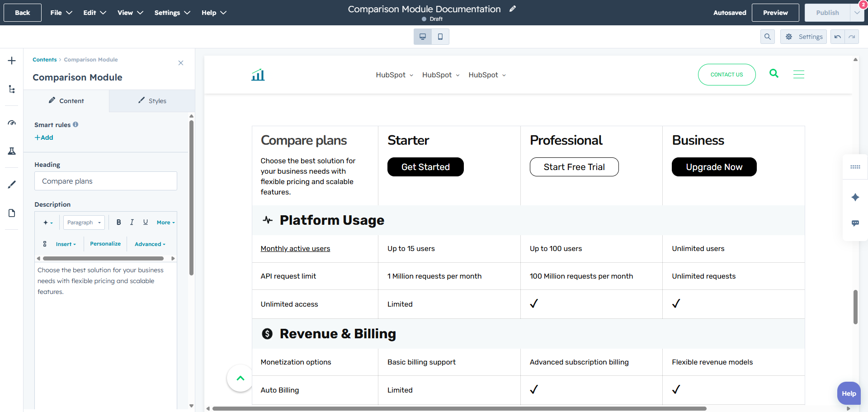The image size is (868, 412).
Task: Click the Preview button
Action: click(x=775, y=13)
